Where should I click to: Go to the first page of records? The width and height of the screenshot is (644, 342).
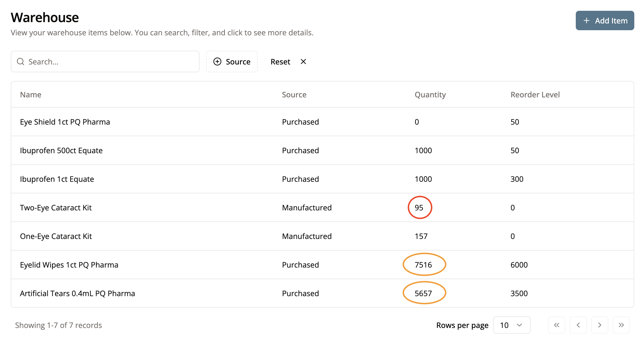coord(556,325)
